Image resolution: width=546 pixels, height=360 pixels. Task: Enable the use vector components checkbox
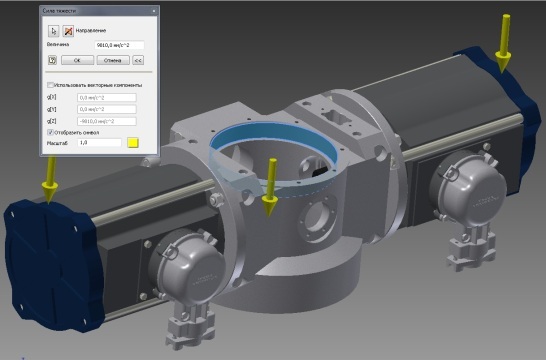[50, 85]
